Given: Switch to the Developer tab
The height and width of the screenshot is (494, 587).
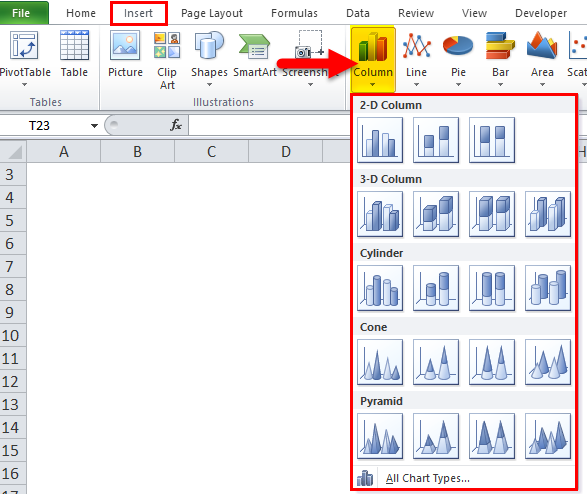Looking at the screenshot, I should pos(541,13).
